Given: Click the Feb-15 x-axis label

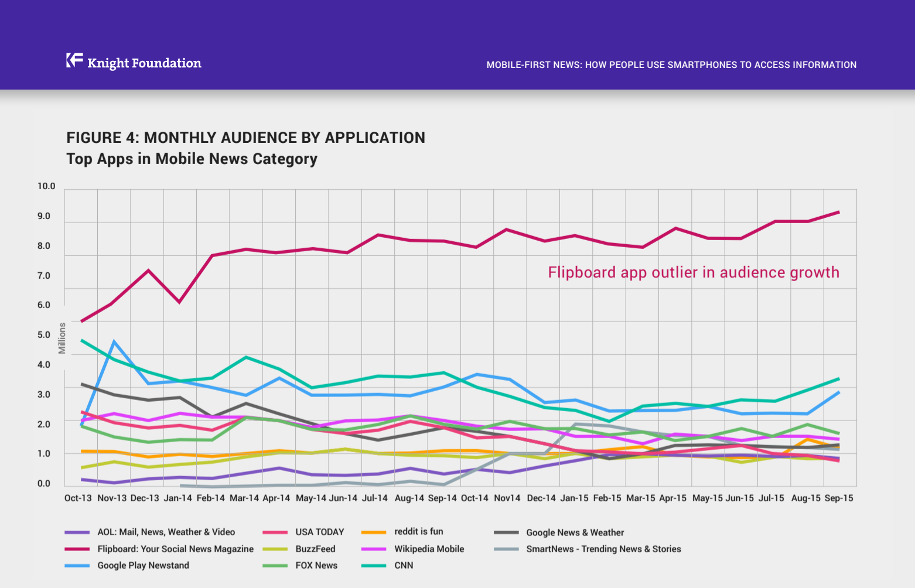Looking at the screenshot, I should [607, 498].
